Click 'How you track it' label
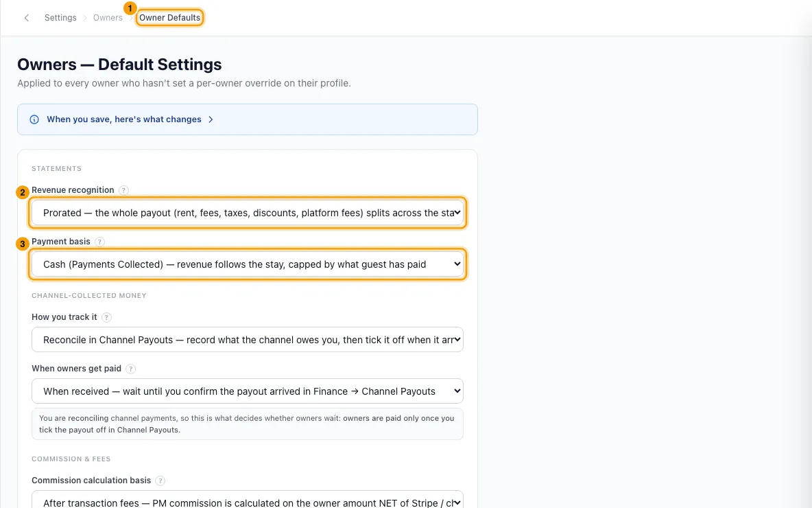The image size is (812, 508). click(x=64, y=316)
